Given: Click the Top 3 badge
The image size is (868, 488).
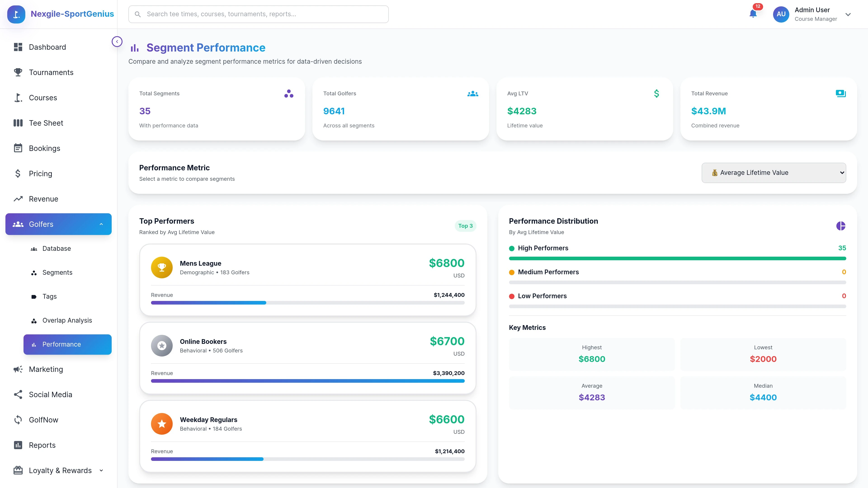Looking at the screenshot, I should 465,226.
